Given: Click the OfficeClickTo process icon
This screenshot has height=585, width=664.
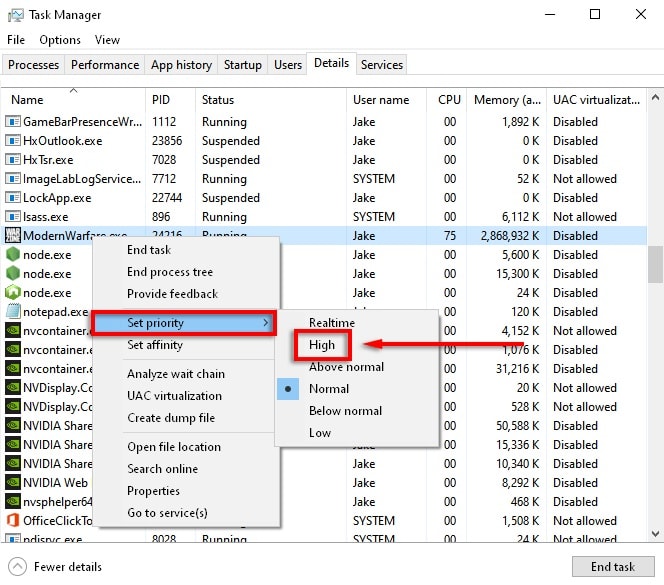Looking at the screenshot, I should (13, 521).
